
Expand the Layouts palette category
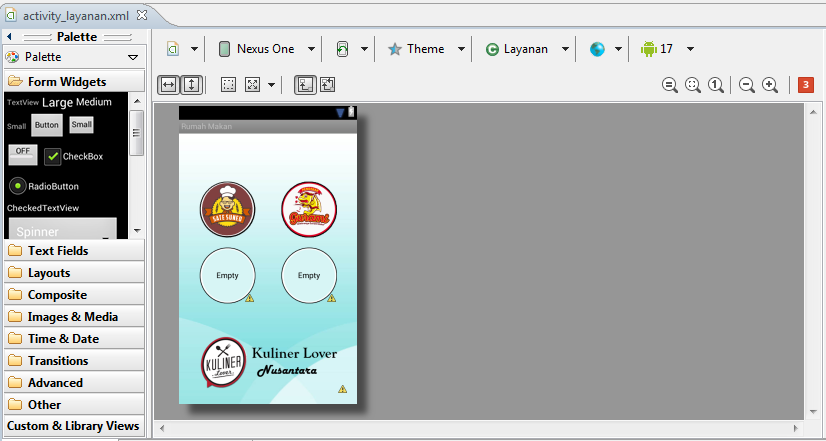click(x=74, y=273)
